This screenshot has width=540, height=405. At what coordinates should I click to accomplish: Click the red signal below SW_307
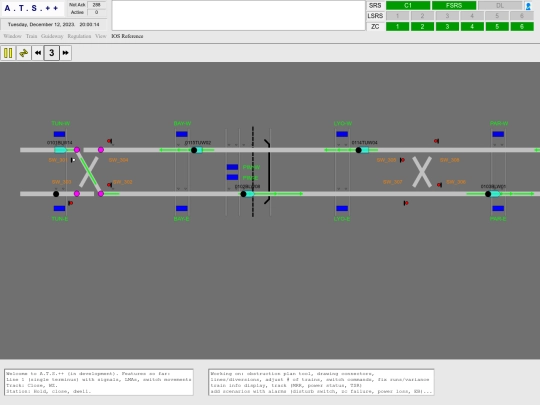(406, 203)
